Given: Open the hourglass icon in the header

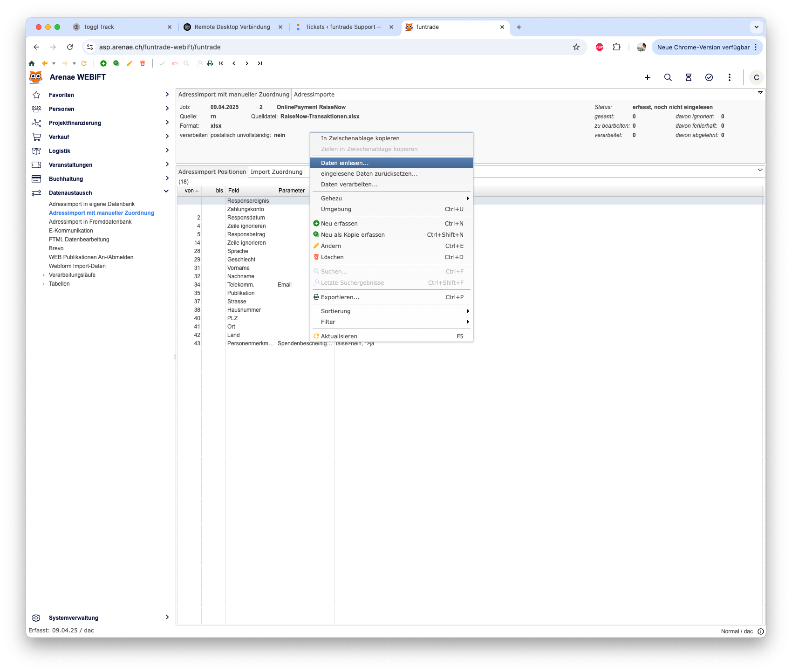Looking at the screenshot, I should [688, 77].
